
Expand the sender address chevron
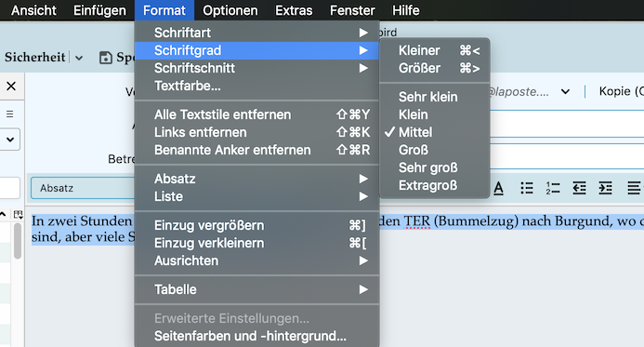pyautogui.click(x=565, y=91)
